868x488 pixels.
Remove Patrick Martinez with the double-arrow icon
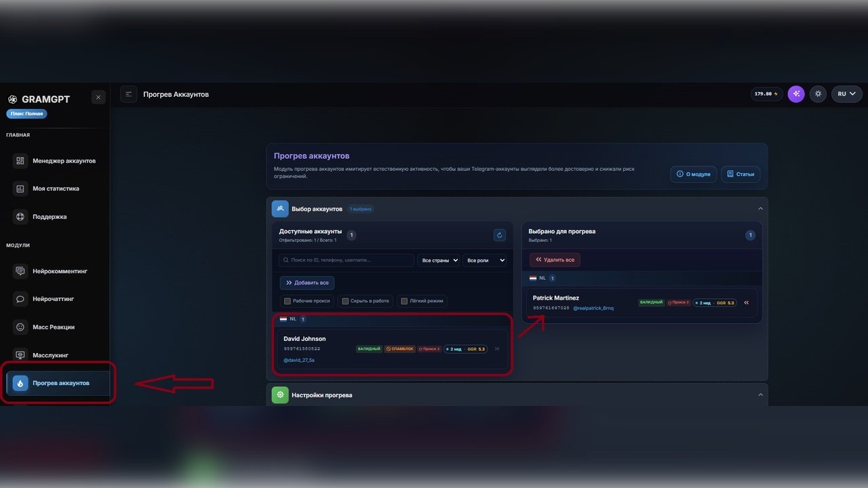point(747,303)
